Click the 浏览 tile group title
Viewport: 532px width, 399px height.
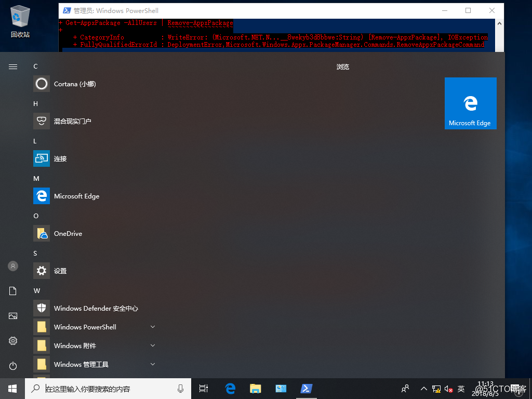coord(343,67)
